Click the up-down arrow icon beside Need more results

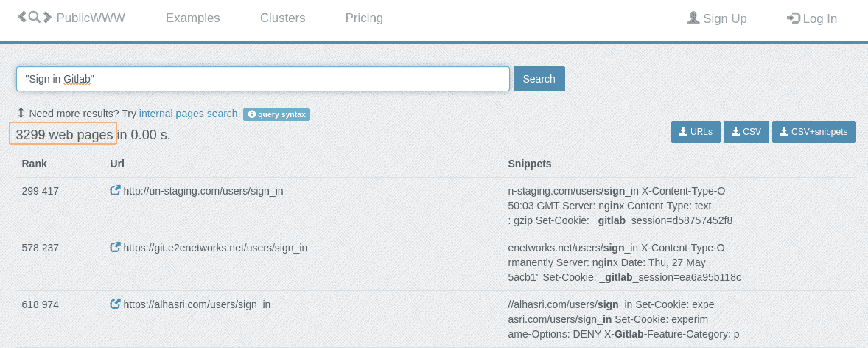pyautogui.click(x=21, y=114)
